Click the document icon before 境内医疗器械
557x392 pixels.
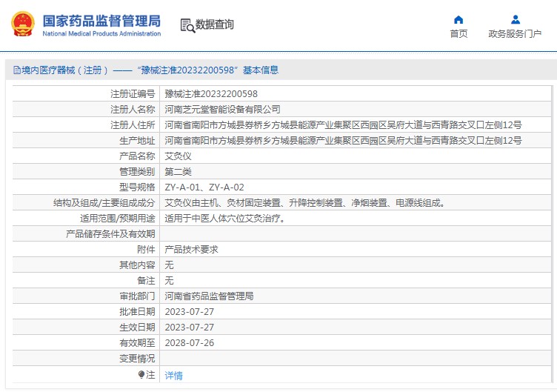17,70
